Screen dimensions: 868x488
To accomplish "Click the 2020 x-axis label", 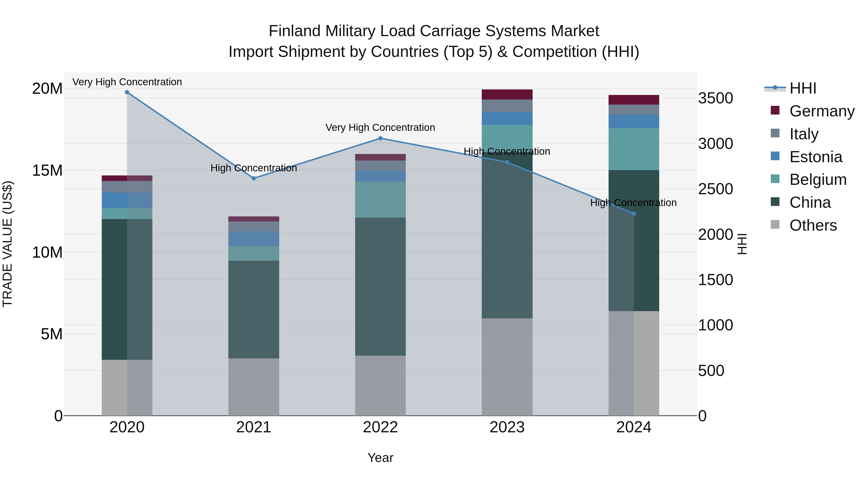I will pyautogui.click(x=127, y=427).
